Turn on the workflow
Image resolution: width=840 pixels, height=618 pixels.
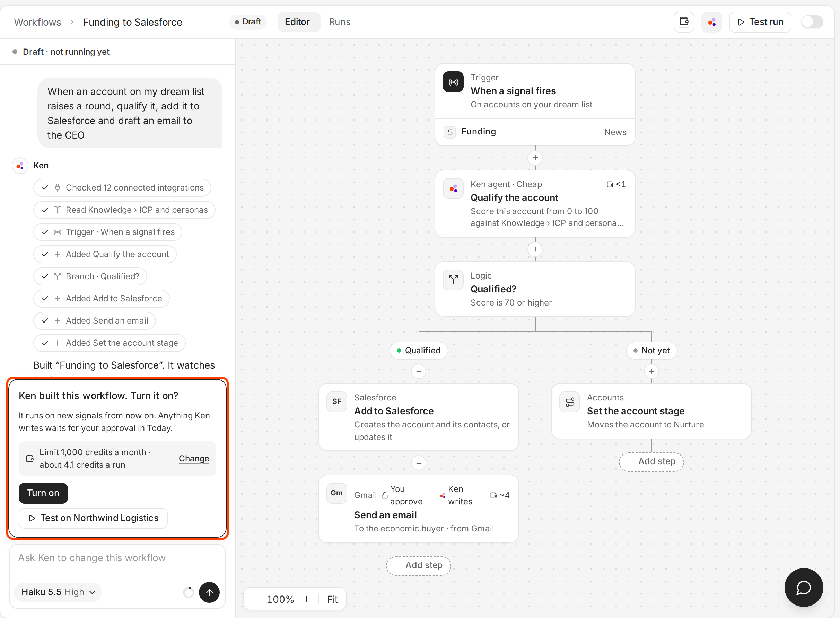click(x=43, y=493)
